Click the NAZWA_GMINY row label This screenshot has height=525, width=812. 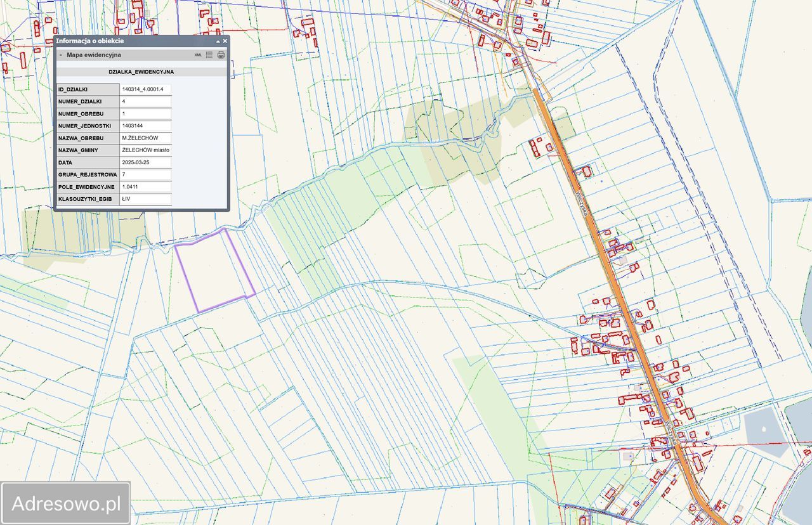88,150
